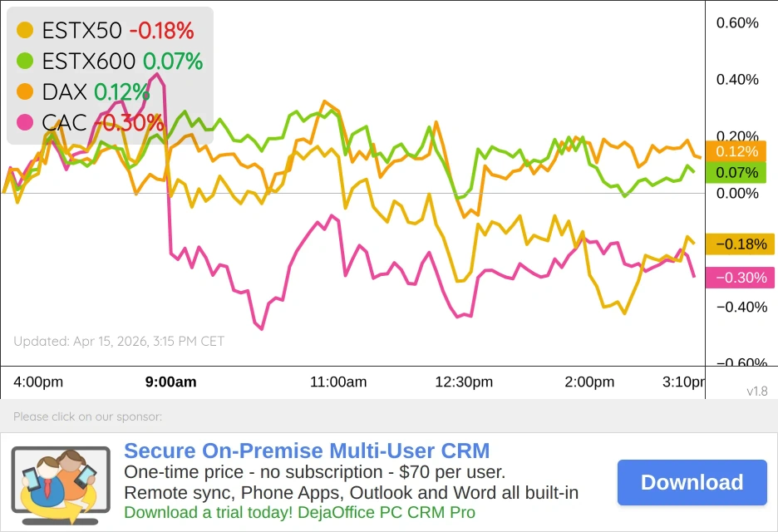Click the green ESTX600 legend dot
The image size is (778, 532).
(x=26, y=61)
